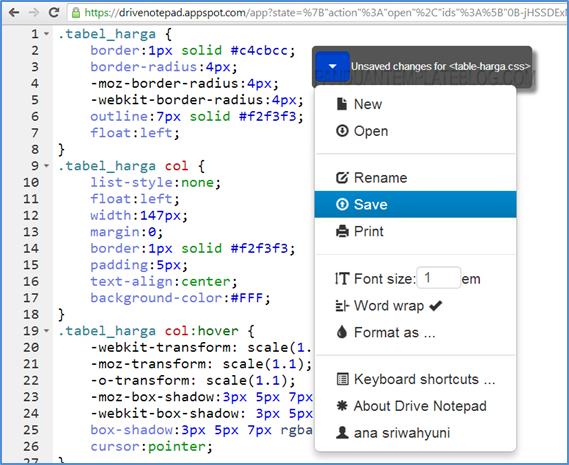The width and height of the screenshot is (569, 465).
Task: Collapse the blue dropdown menu button
Action: pos(332,66)
